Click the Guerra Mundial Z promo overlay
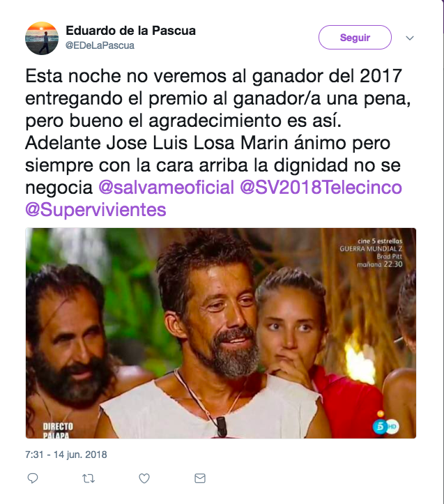This screenshot has height=504, width=444. 371,252
